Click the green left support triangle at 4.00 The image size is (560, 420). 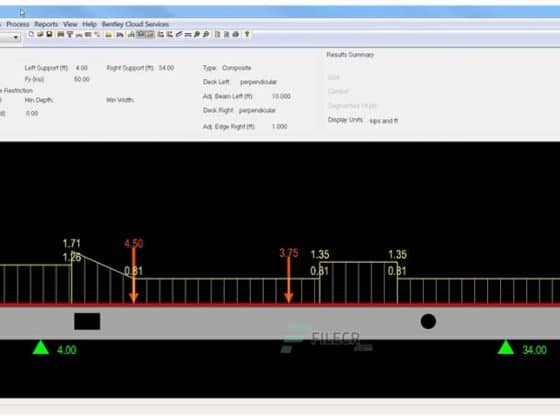tap(41, 348)
